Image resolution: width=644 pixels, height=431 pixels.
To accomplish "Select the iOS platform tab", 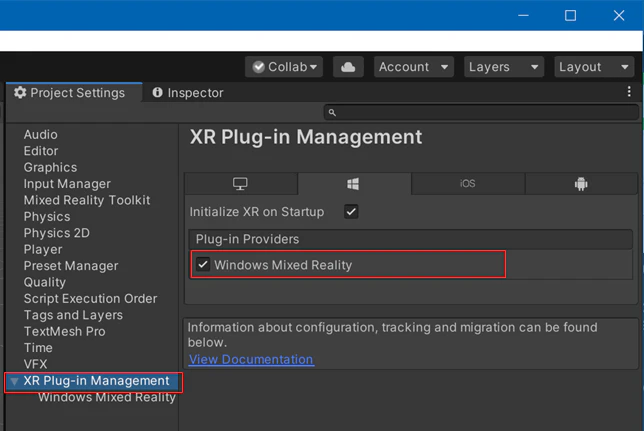I will [x=468, y=184].
